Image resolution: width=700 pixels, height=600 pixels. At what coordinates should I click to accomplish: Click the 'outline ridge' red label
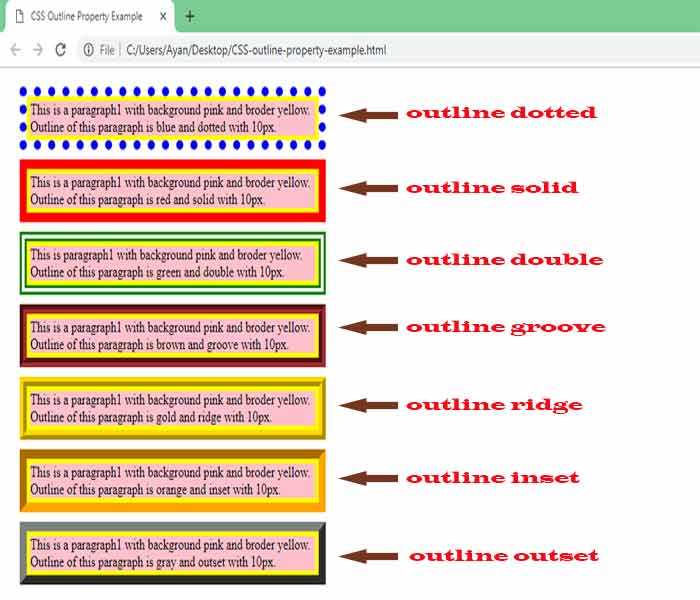(x=494, y=405)
